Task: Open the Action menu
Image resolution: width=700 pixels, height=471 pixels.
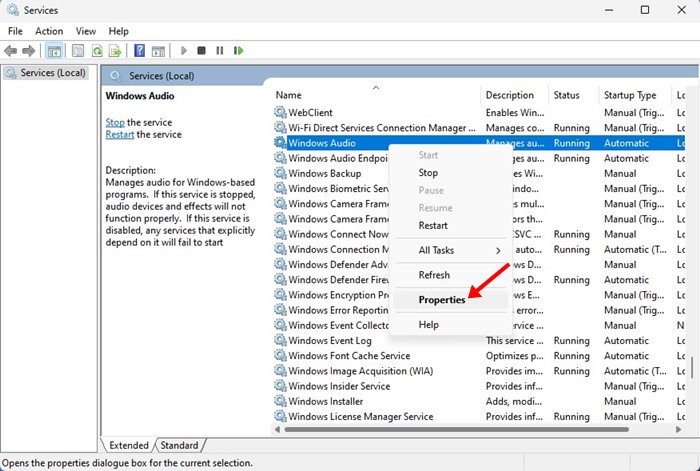Action: [x=49, y=31]
